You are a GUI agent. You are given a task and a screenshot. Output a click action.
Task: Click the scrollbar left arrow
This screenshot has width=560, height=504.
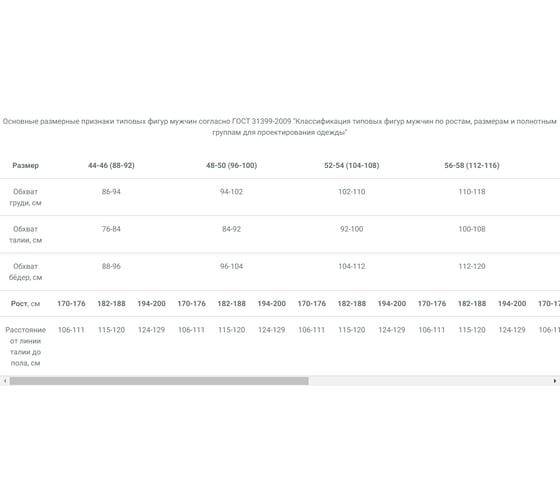click(x=5, y=381)
